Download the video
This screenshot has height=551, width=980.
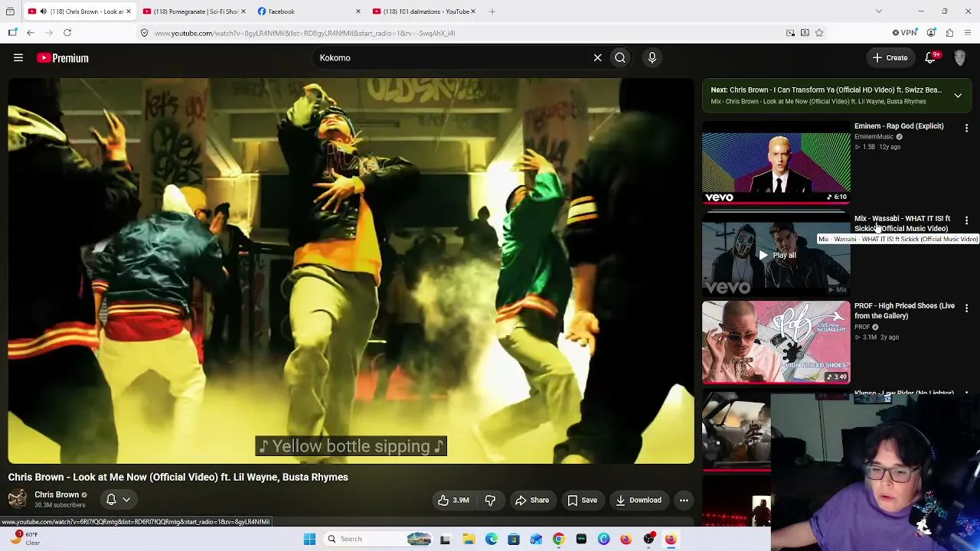pyautogui.click(x=639, y=500)
